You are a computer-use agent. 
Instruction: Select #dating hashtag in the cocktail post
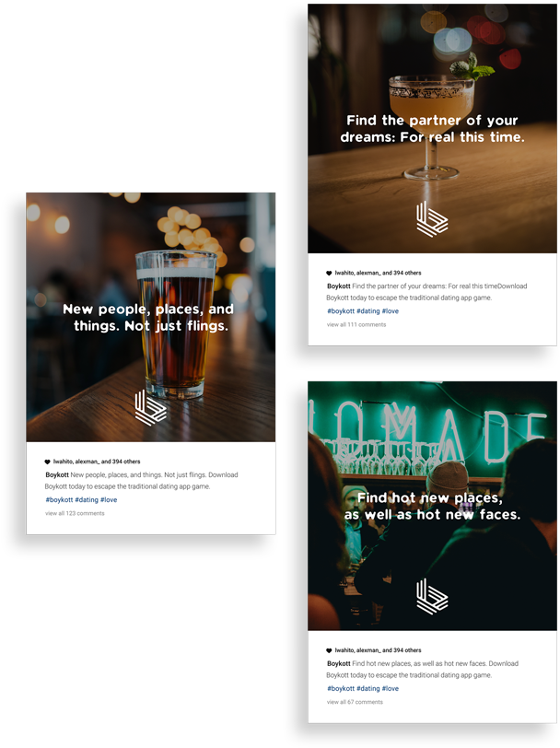[368, 311]
